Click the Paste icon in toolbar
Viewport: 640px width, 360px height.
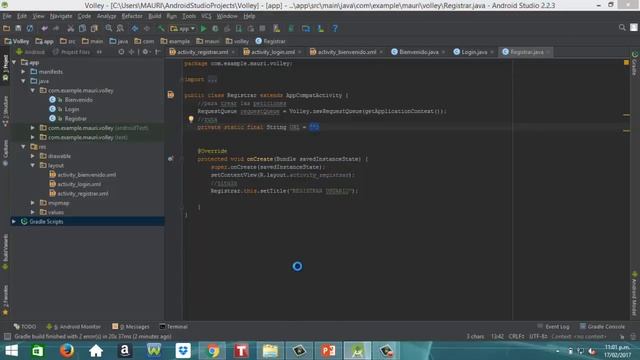94,28
